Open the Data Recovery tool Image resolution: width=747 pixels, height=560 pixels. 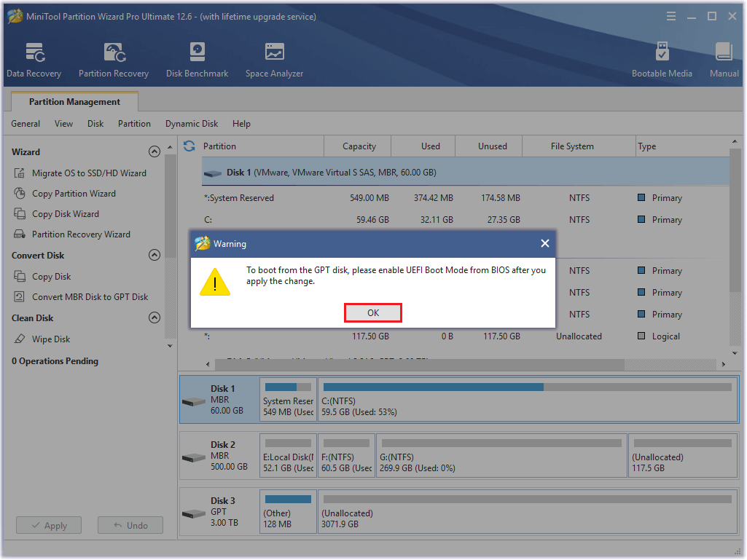click(x=34, y=58)
